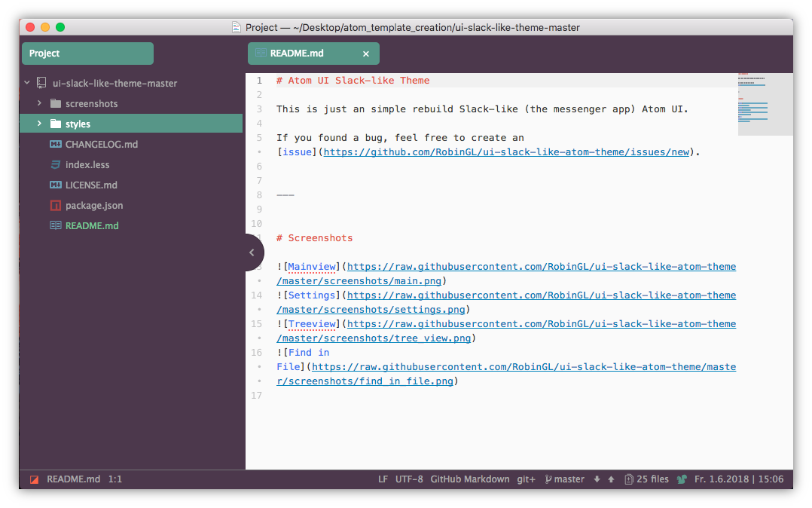Click the squirrel update icon in status bar
The width and height of the screenshot is (812, 508).
(682, 479)
